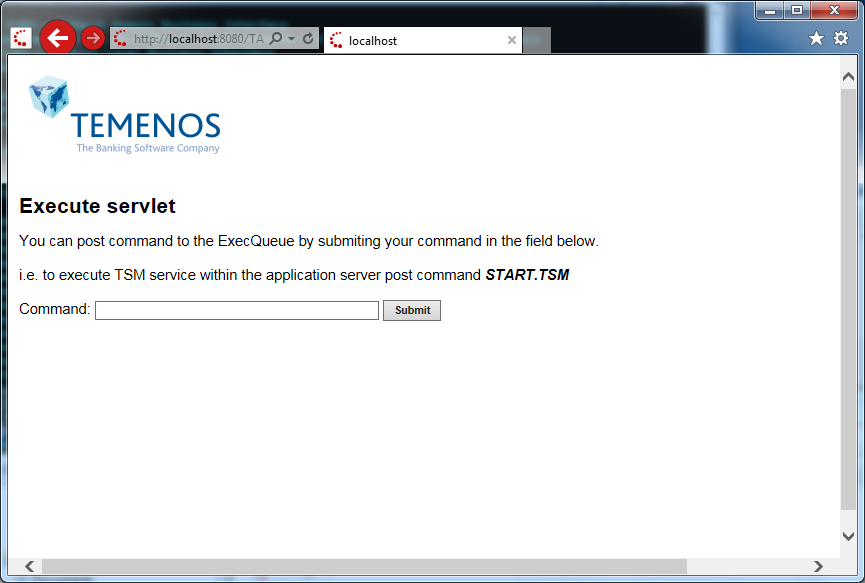Click the window icon in top-left corner
Screen dimensions: 865x583
point(21,38)
